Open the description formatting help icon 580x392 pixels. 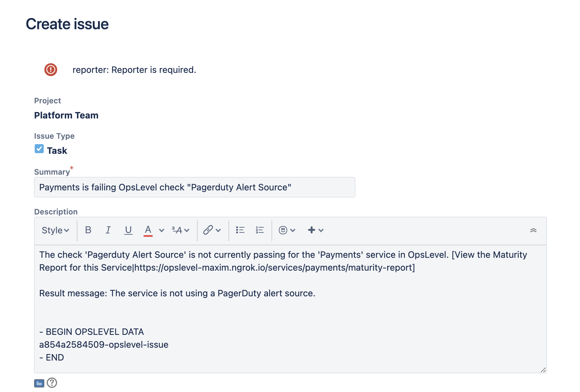point(52,383)
